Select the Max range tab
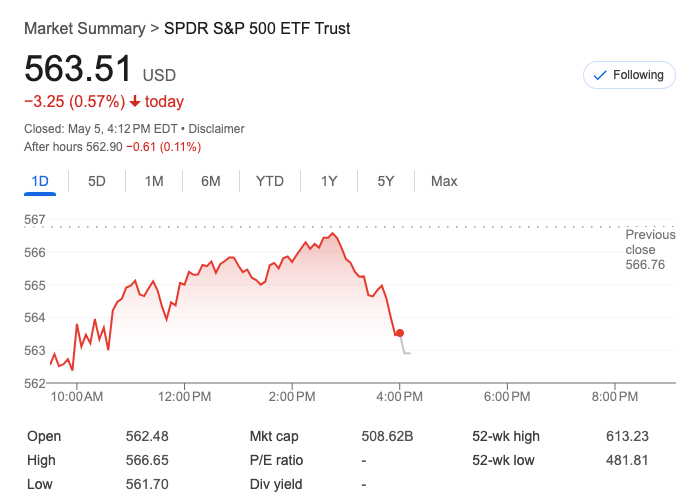695x503 pixels. (444, 181)
